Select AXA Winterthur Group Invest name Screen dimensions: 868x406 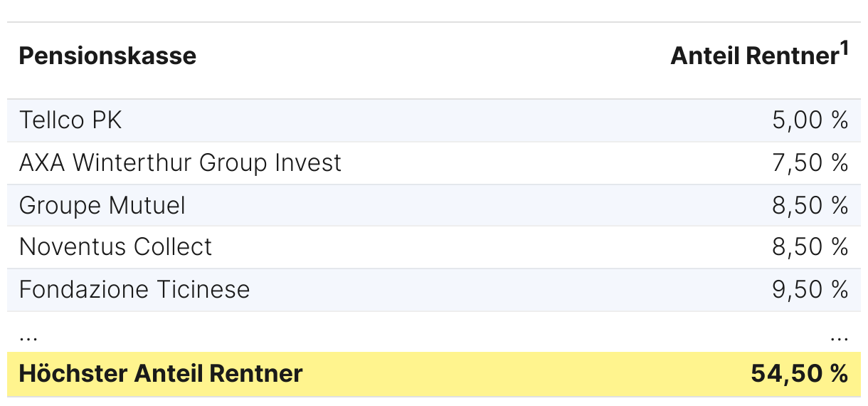(x=180, y=163)
